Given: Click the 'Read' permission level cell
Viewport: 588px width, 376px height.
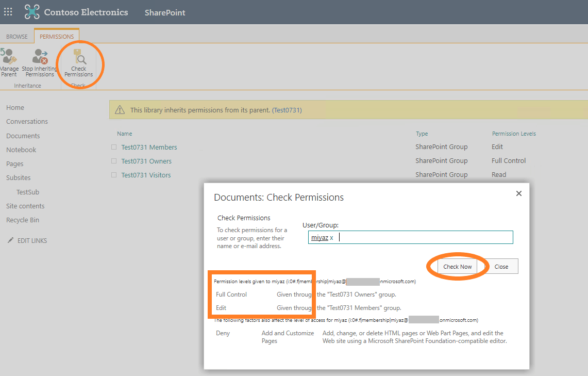Looking at the screenshot, I should (x=499, y=174).
